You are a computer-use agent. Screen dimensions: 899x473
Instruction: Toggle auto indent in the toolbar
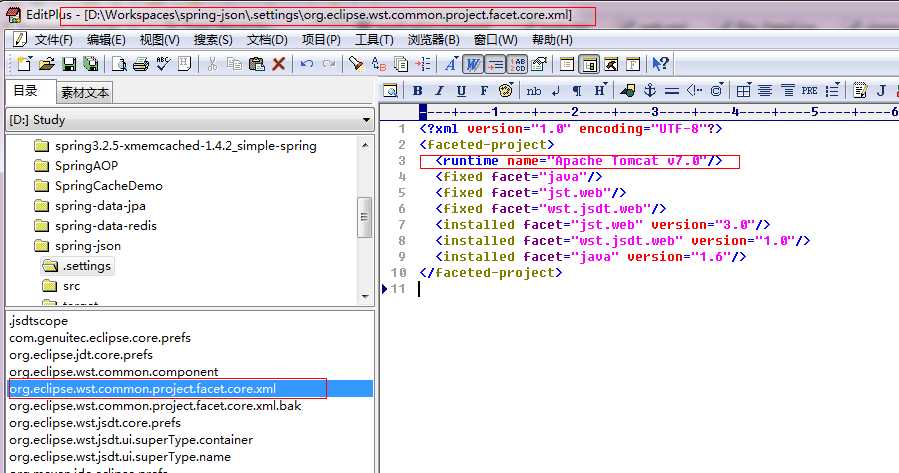coord(495,64)
